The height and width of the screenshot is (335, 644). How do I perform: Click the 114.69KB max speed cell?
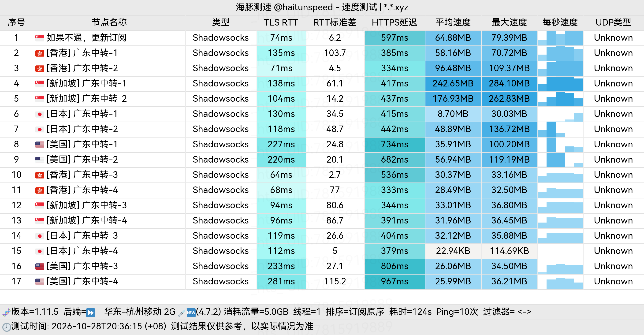coord(509,251)
